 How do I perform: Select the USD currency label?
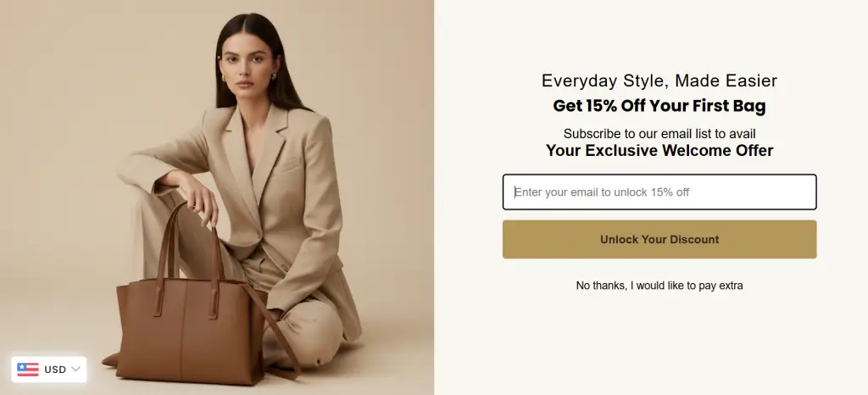click(x=55, y=370)
